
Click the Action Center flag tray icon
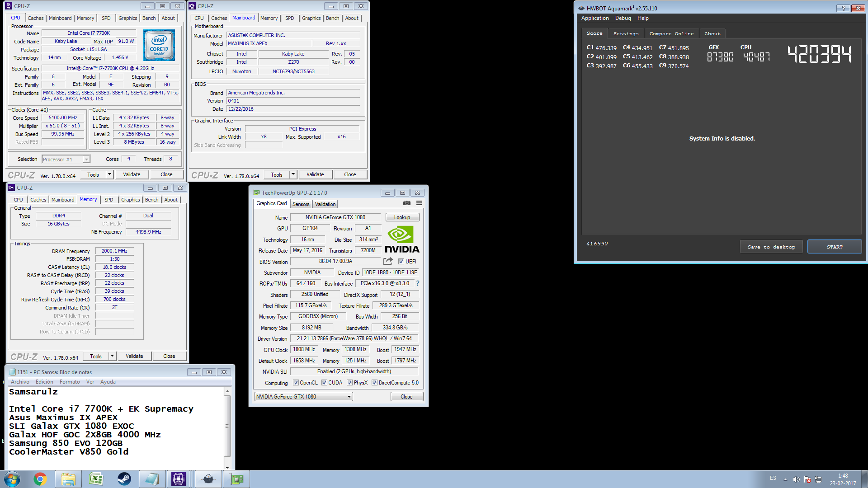coord(807,479)
